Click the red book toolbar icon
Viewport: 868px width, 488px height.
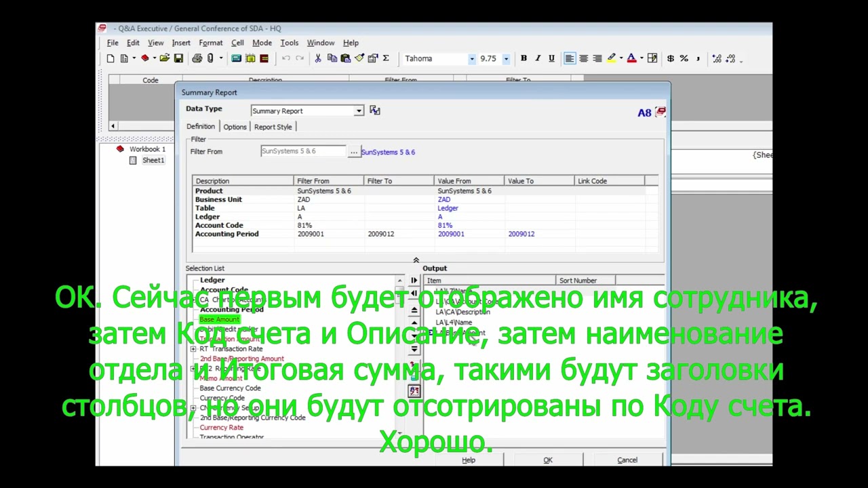click(x=144, y=58)
